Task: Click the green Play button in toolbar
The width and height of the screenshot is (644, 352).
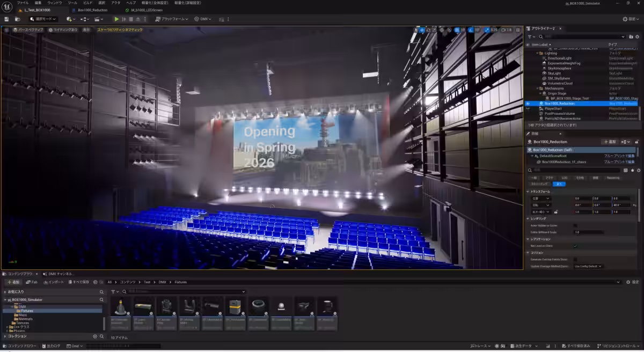Action: (116, 19)
